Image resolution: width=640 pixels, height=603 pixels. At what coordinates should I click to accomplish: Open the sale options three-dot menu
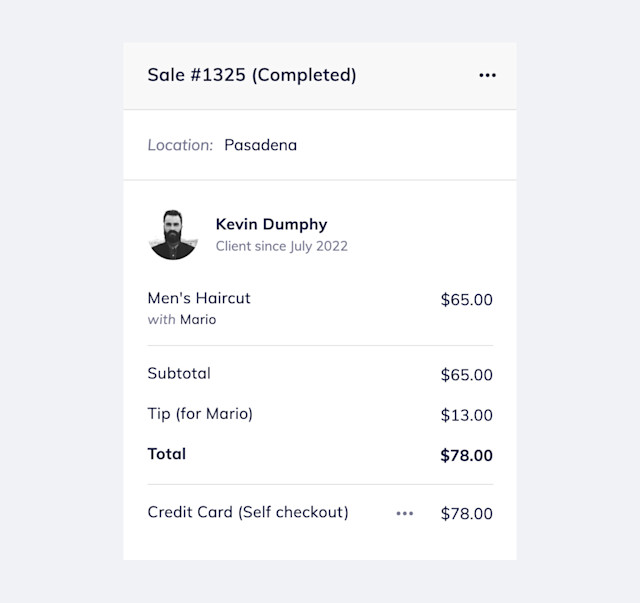(x=487, y=75)
